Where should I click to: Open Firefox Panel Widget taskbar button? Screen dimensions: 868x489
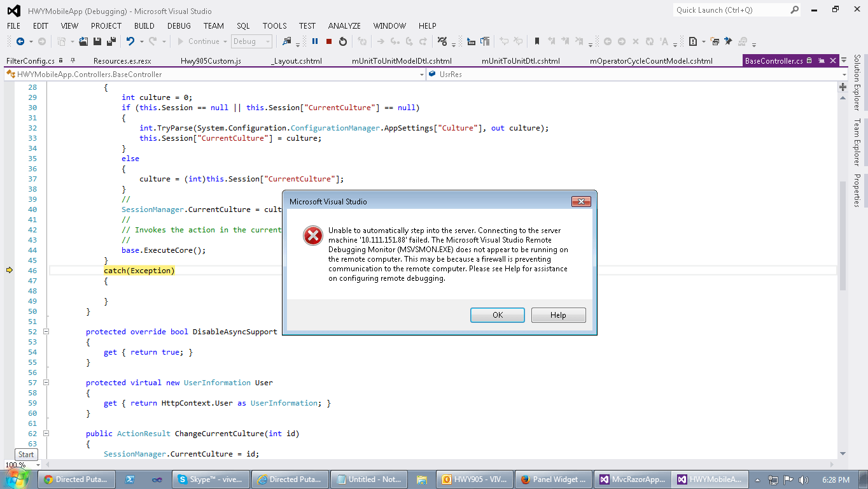554,479
